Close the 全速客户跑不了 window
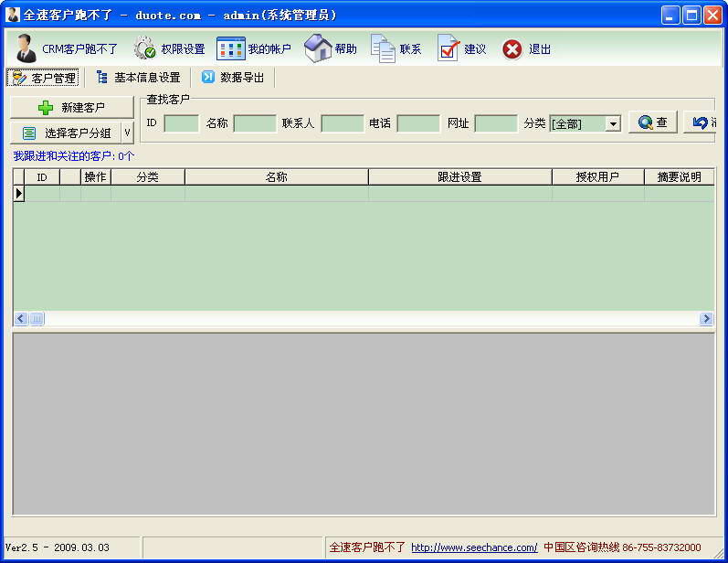This screenshot has width=728, height=563. 712,16
